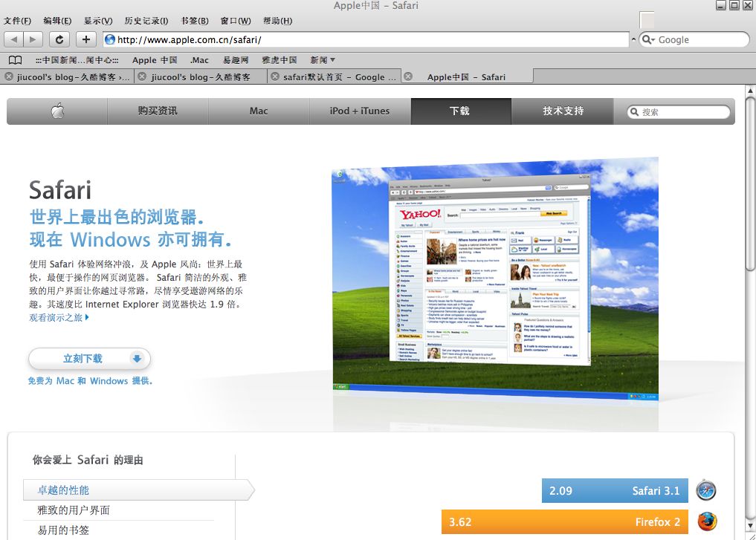Open the 编辑(E) menu
756x540 pixels.
click(57, 21)
